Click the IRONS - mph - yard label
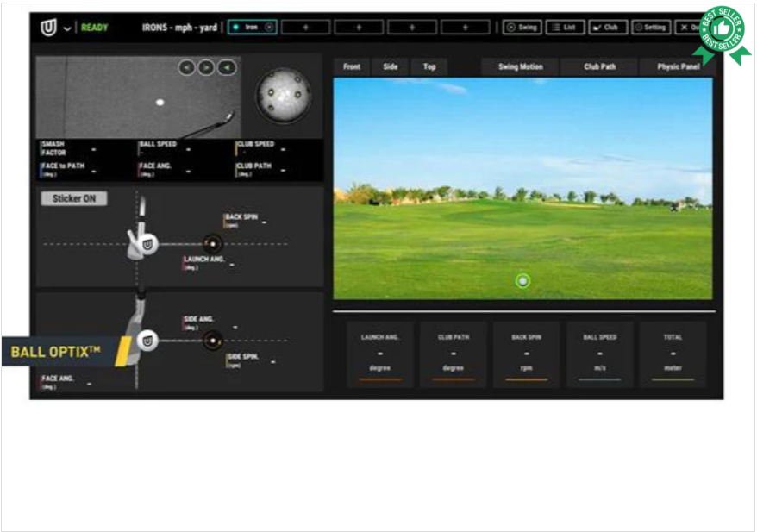The width and height of the screenshot is (757, 532). click(x=179, y=28)
